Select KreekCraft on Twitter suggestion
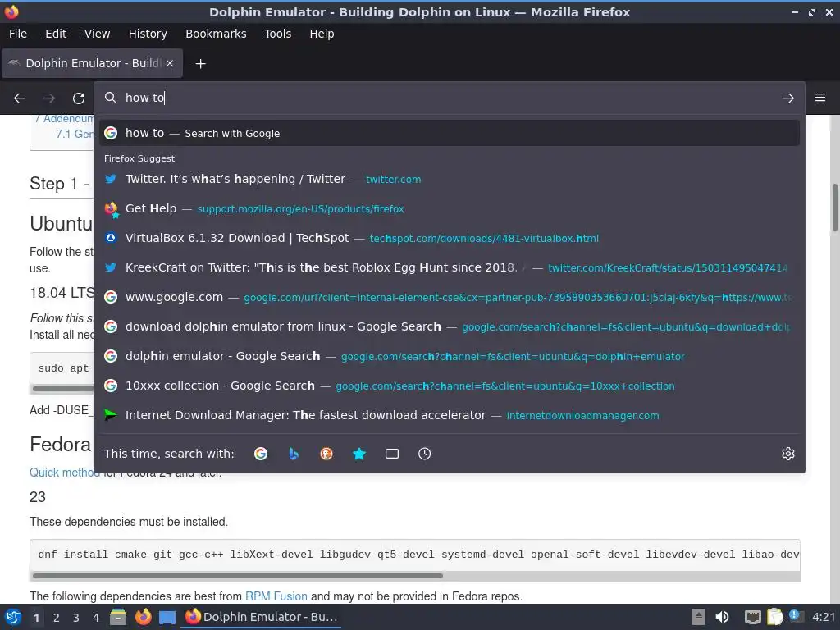Viewport: 840px width, 630px height. pos(449,267)
